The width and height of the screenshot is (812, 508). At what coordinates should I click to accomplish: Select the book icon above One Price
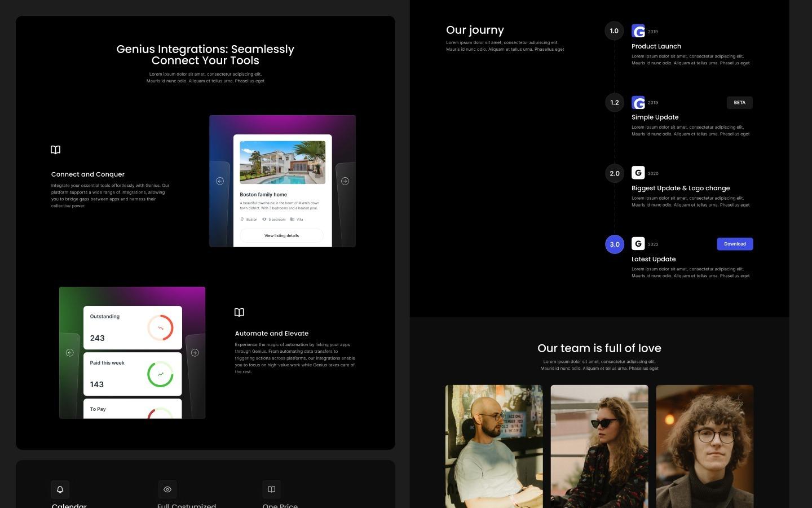pos(272,489)
